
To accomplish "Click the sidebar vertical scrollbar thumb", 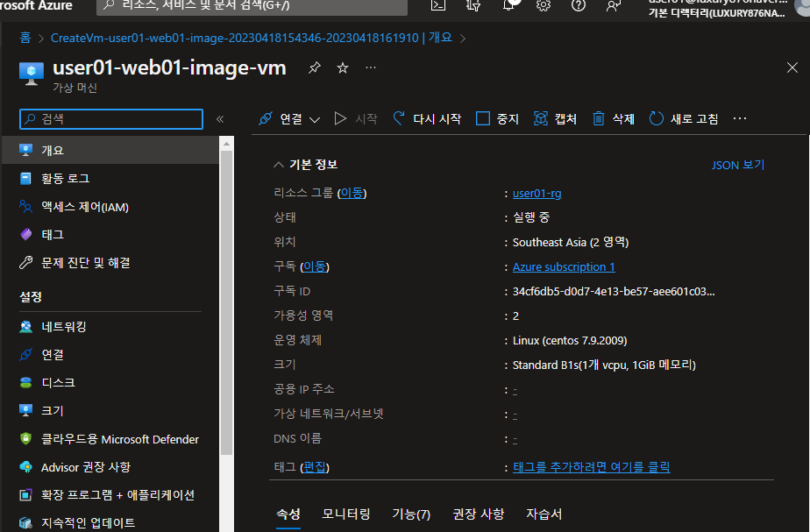I will pos(226,302).
